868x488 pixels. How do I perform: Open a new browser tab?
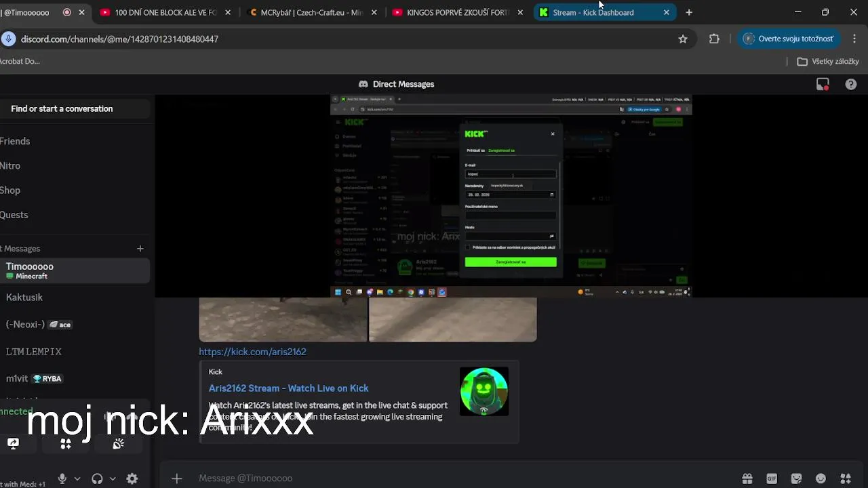point(689,12)
